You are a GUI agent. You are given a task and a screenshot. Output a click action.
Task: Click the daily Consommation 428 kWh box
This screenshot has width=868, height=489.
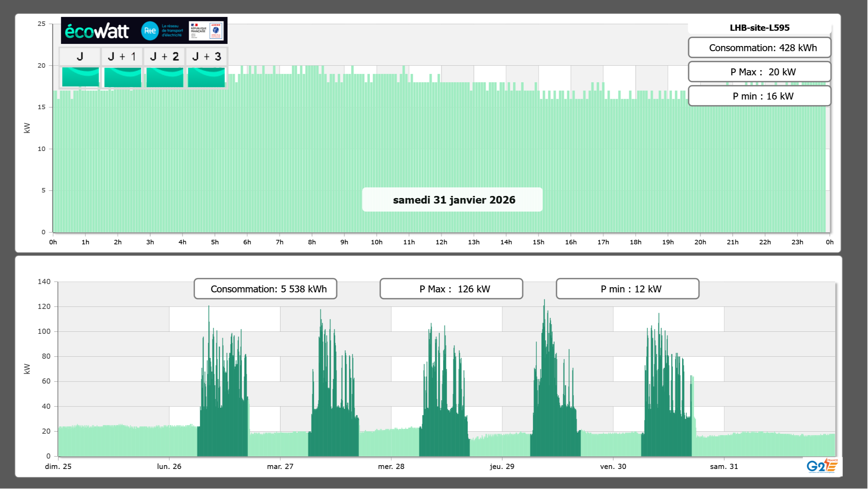pos(759,48)
